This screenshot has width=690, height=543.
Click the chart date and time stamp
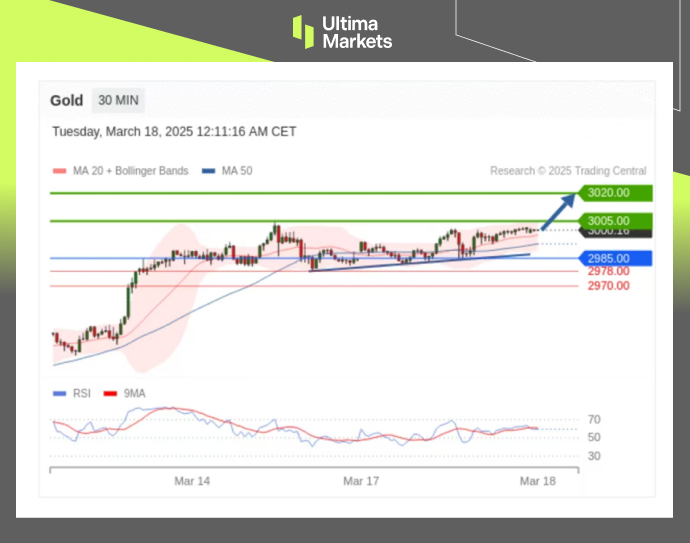click(x=174, y=132)
